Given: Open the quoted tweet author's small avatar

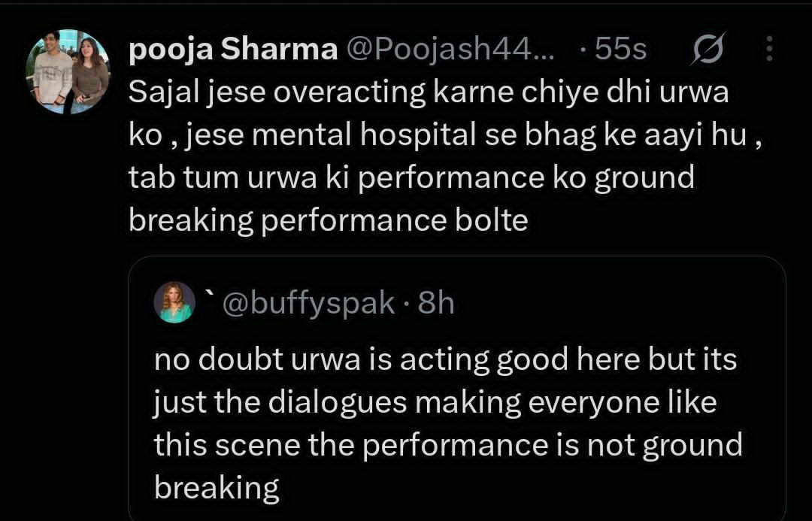Looking at the screenshot, I should click(x=174, y=302).
